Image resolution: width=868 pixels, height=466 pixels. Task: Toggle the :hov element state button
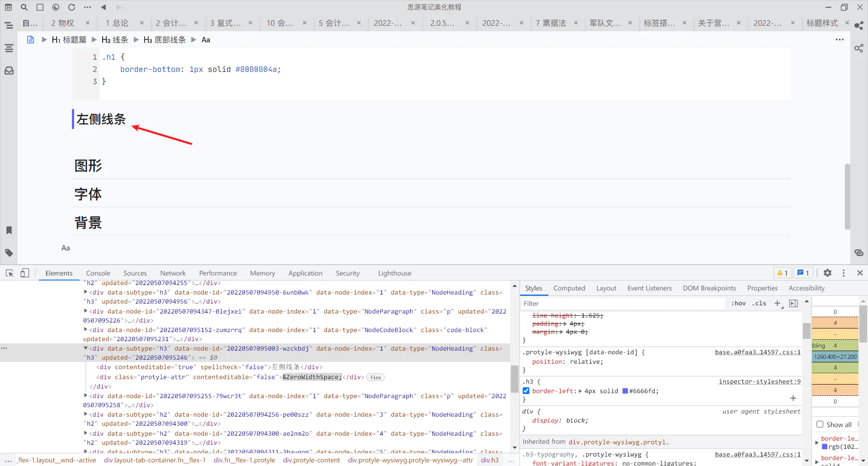click(x=738, y=304)
